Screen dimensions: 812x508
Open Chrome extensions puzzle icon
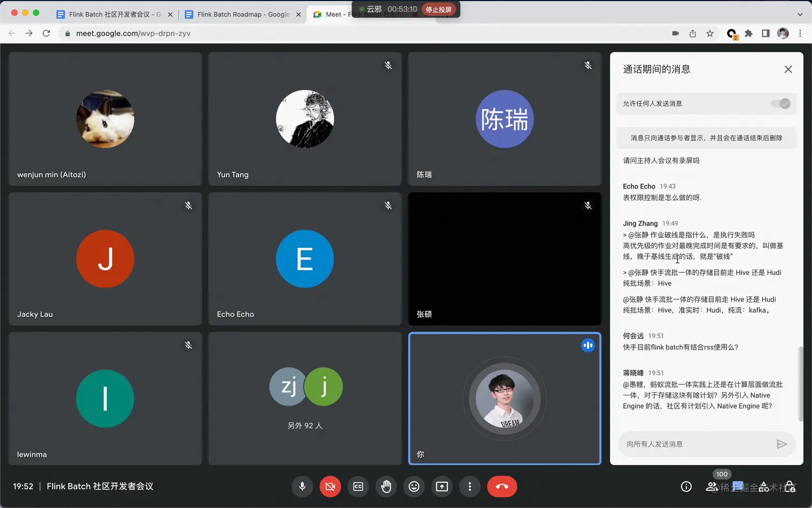click(x=749, y=33)
